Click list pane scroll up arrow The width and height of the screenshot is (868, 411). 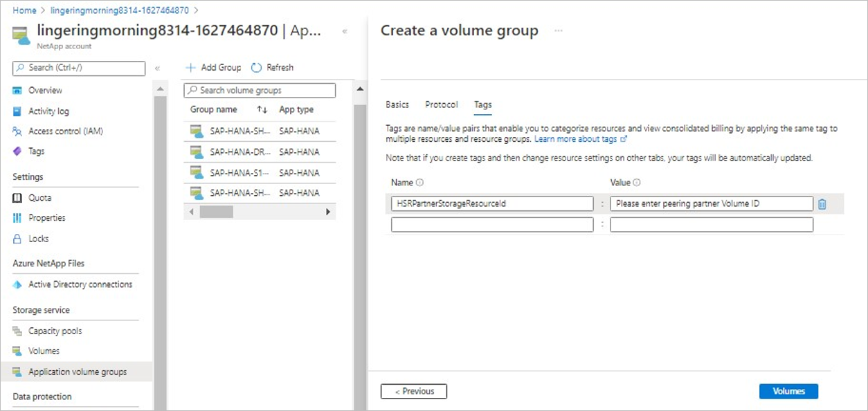[x=360, y=90]
